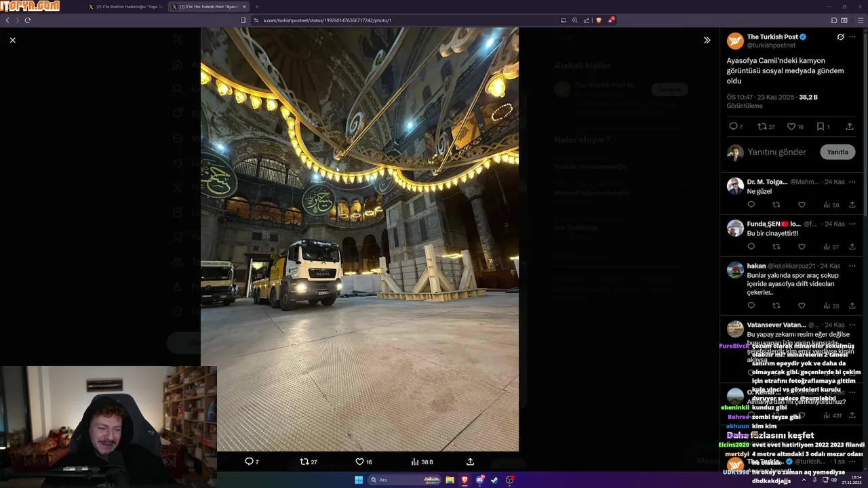868x488 pixels.
Task: Share Dr. M. Tolga's comment
Action: pyautogui.click(x=852, y=205)
